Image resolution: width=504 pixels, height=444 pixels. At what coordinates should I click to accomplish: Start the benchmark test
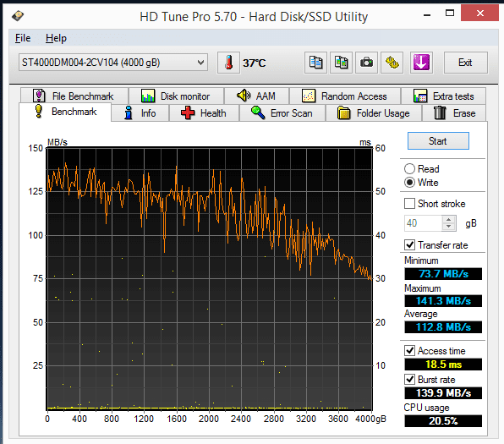tap(438, 141)
